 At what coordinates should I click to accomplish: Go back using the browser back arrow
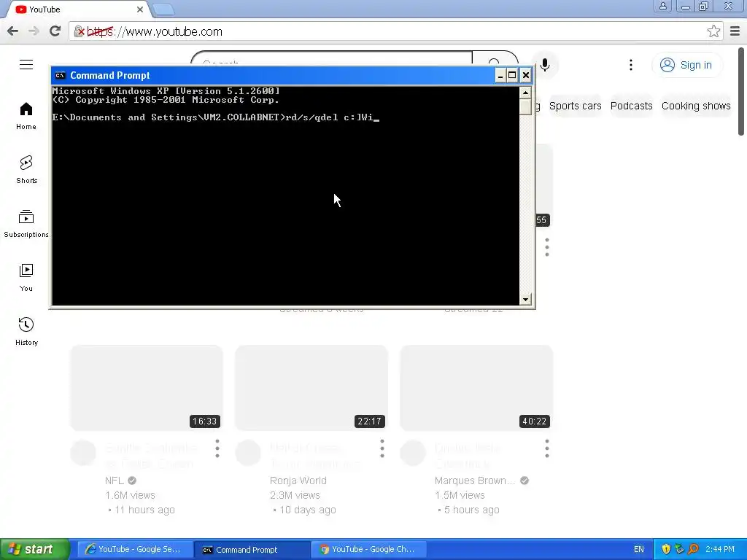coord(13,31)
